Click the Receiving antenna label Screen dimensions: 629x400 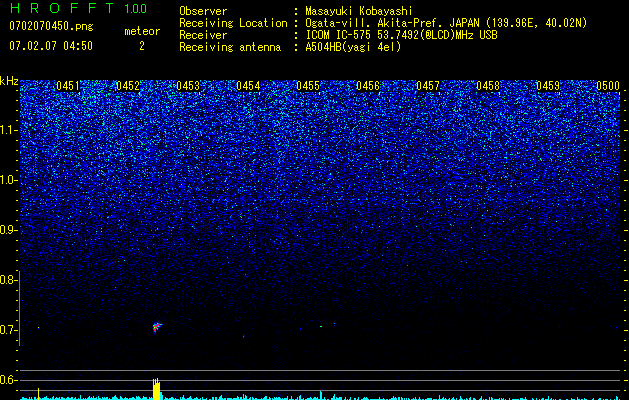point(230,47)
